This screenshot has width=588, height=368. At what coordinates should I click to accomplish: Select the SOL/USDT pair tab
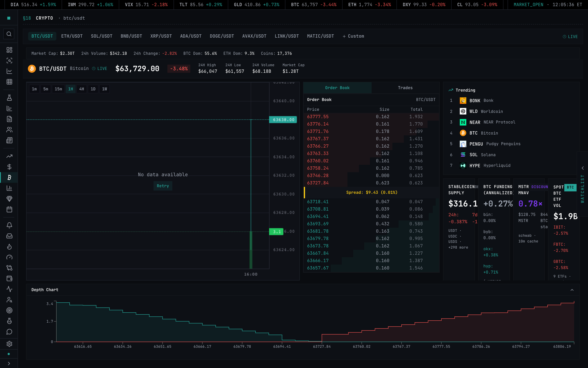101,36
